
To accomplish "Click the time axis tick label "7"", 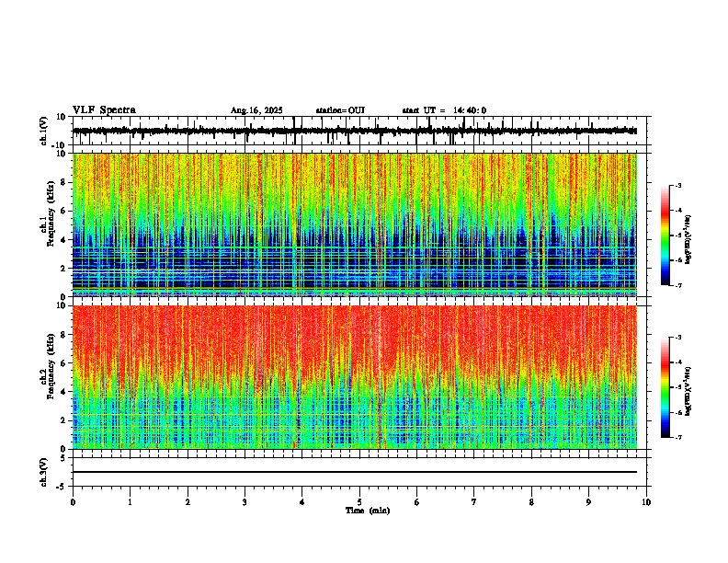I will [x=474, y=502].
